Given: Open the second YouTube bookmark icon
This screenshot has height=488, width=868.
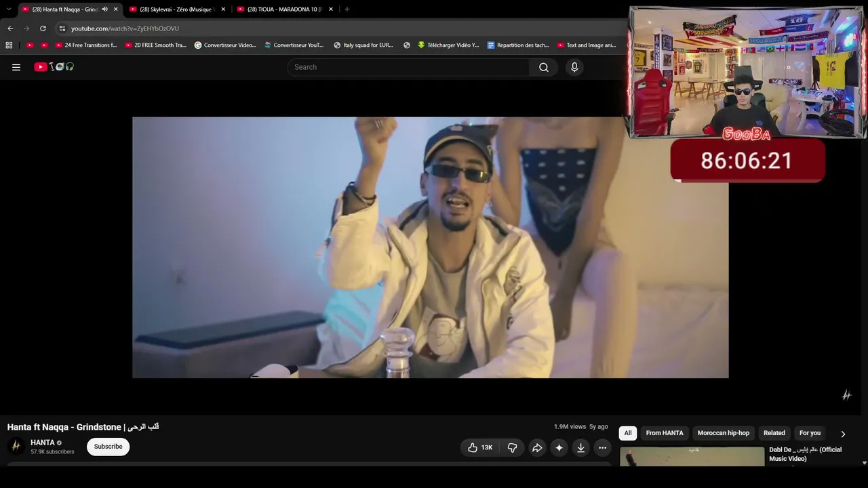Looking at the screenshot, I should (45, 45).
